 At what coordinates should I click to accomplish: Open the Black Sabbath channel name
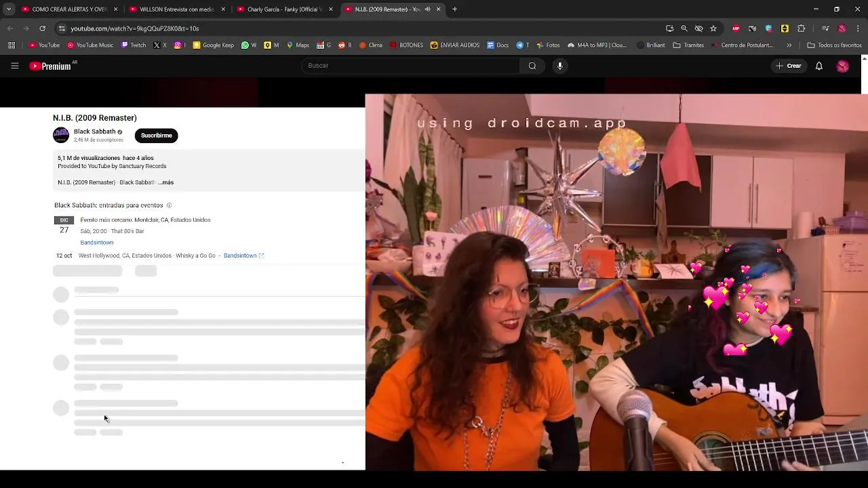click(94, 131)
